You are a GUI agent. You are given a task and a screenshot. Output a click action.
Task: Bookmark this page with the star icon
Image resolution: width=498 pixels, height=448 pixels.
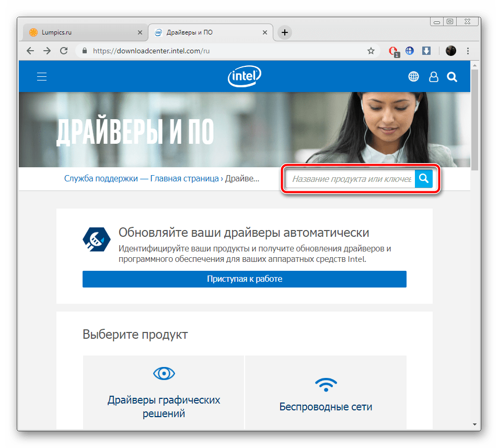(371, 51)
